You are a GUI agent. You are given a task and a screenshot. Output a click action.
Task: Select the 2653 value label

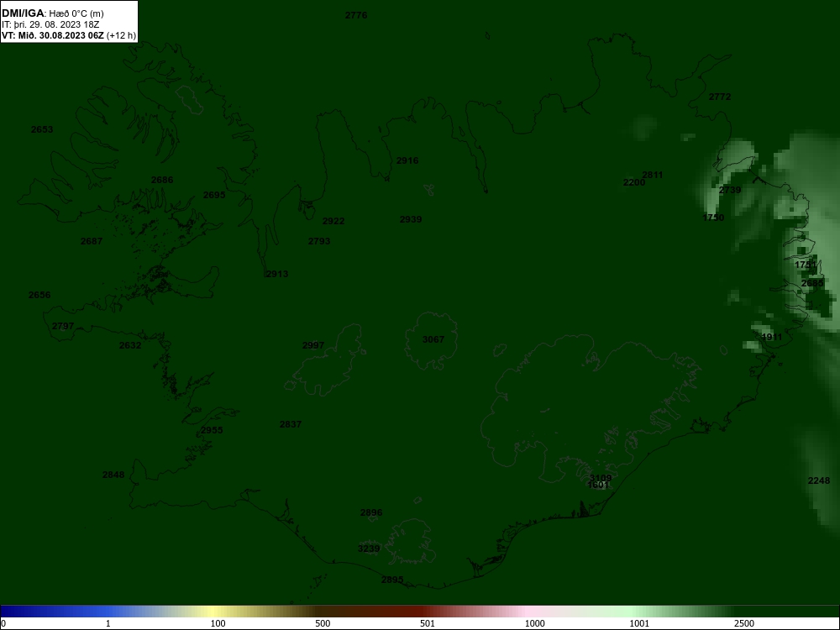42,129
